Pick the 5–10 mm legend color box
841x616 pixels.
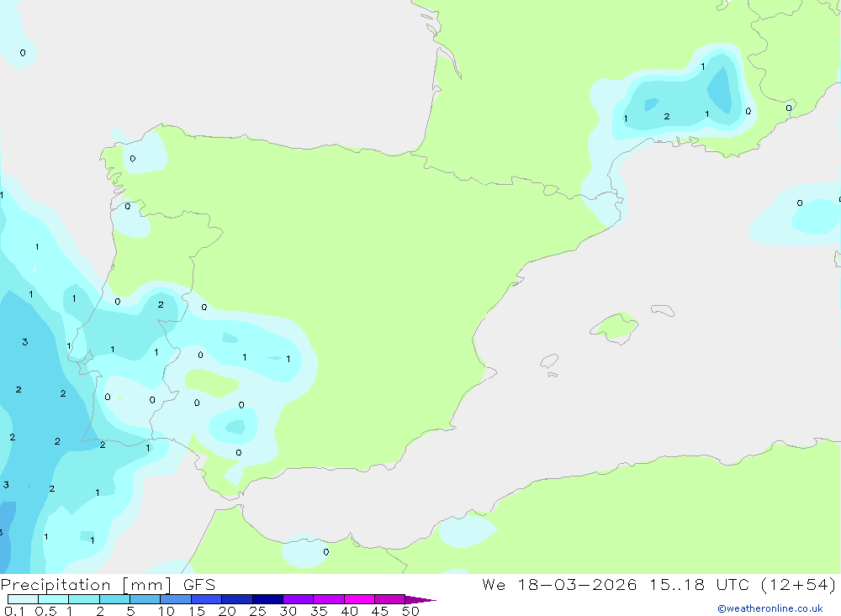click(145, 599)
